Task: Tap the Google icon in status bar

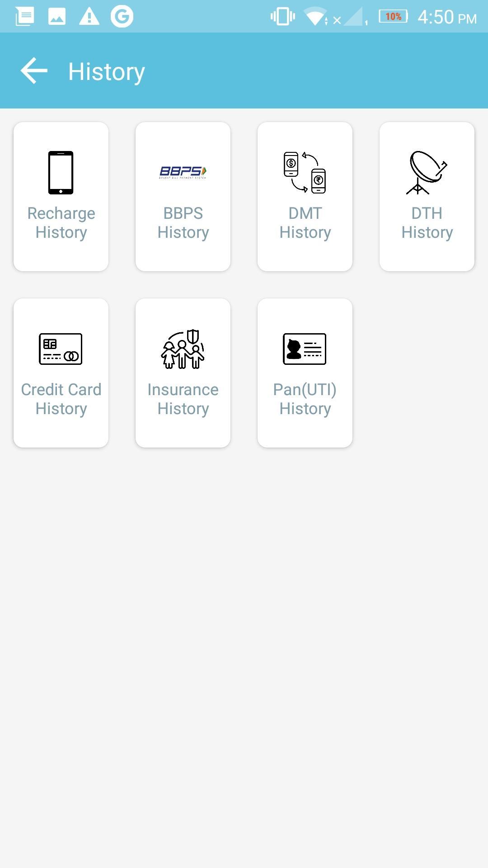Action: pyautogui.click(x=122, y=17)
